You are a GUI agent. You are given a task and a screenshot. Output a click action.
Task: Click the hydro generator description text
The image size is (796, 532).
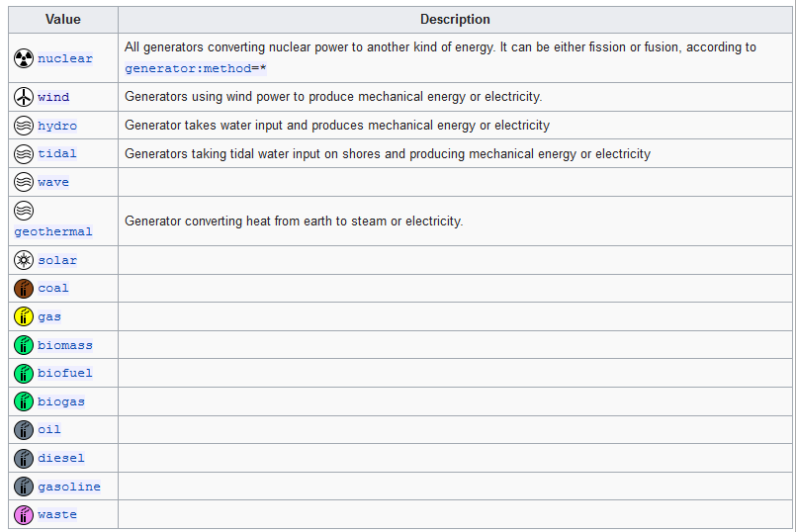(337, 126)
